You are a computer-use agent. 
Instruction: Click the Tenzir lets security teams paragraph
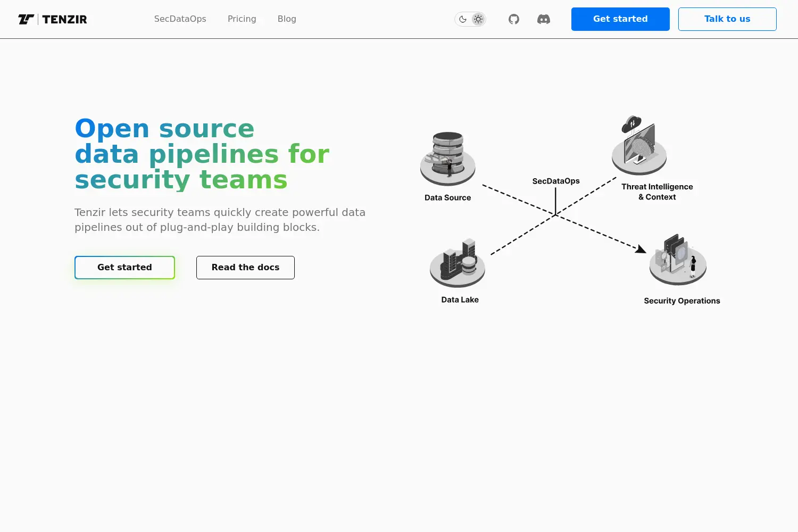220,220
